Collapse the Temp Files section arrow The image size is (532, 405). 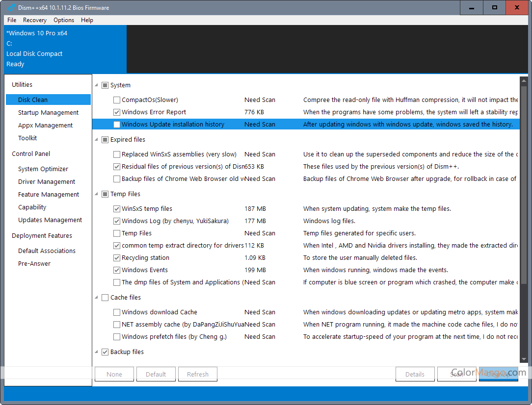[96, 194]
